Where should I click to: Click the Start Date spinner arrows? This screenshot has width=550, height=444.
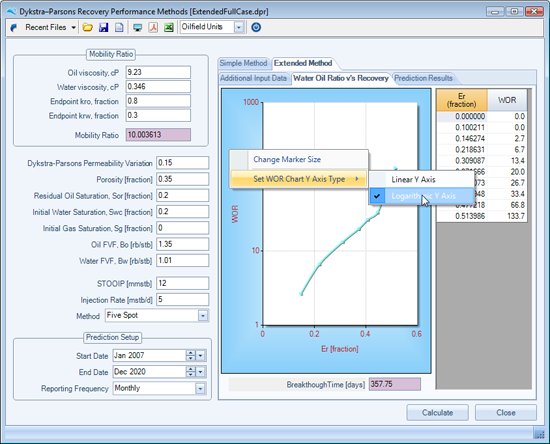[190, 356]
